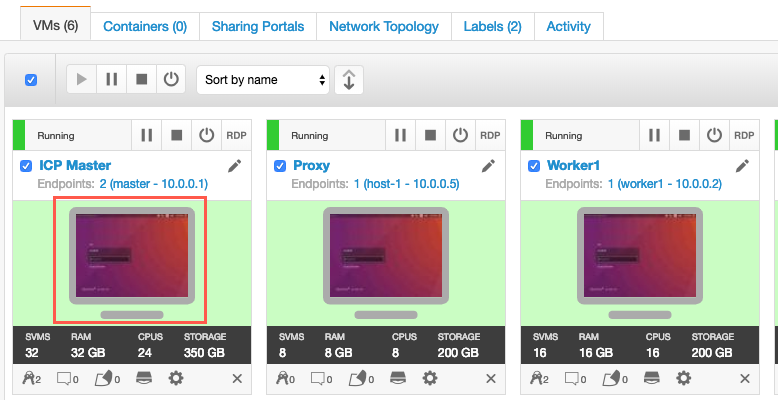Screen dimensions: 778x400
Task: Uncheck the select-all VMs checkbox
Action: tap(31, 80)
